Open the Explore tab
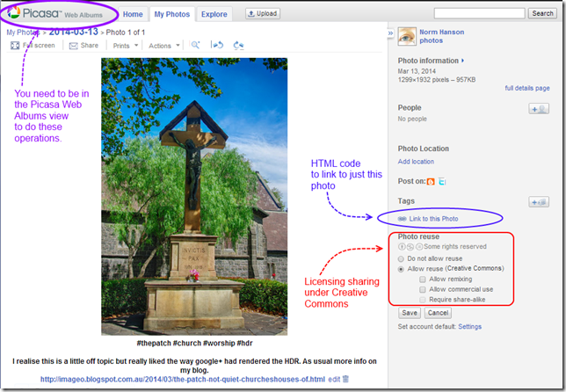 pyautogui.click(x=214, y=14)
